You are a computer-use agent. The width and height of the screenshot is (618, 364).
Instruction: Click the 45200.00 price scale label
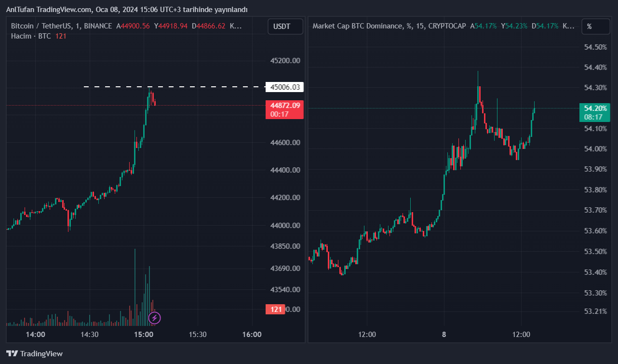(x=285, y=61)
